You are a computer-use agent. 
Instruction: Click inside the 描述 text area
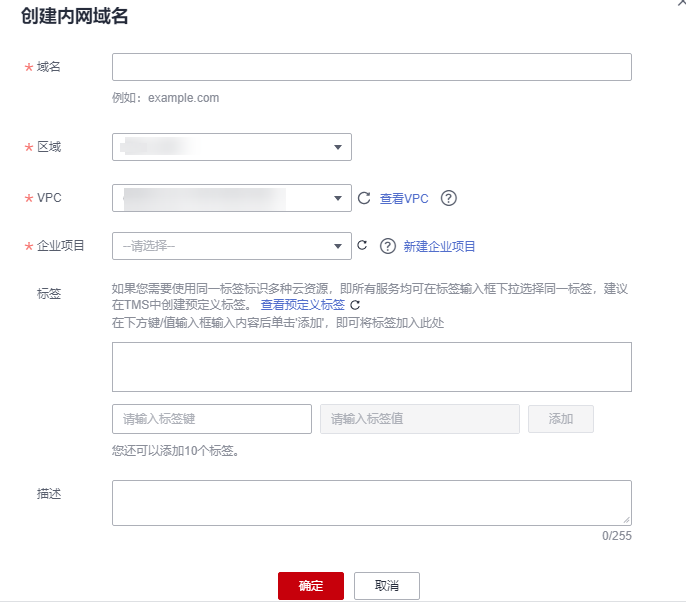(x=371, y=502)
